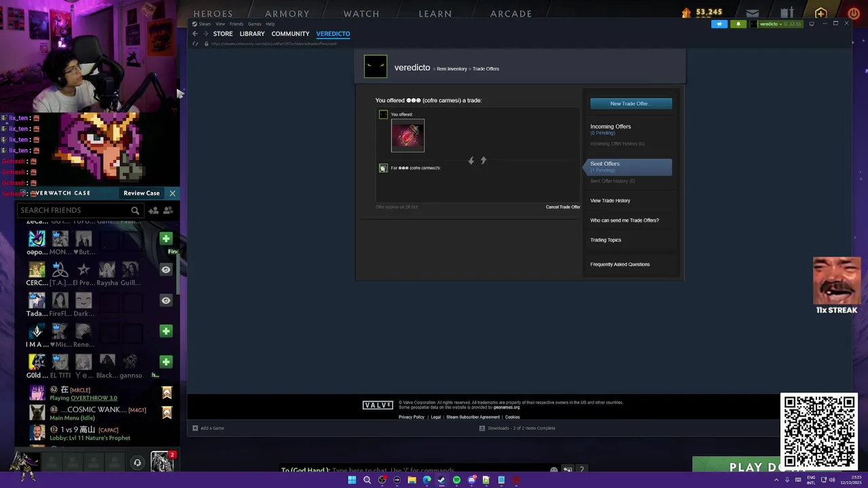Click the trade exchange arrows icon
The height and width of the screenshot is (488, 868).
tap(477, 161)
